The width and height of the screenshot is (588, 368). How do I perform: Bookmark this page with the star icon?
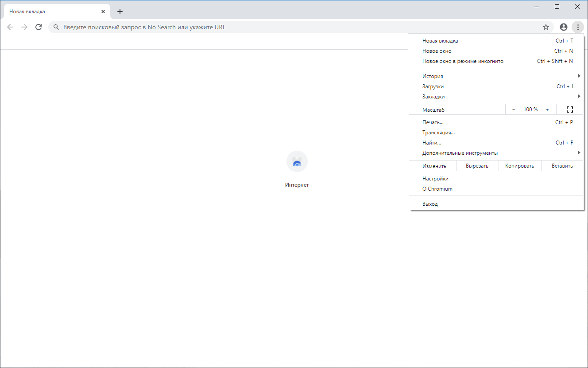click(x=546, y=27)
